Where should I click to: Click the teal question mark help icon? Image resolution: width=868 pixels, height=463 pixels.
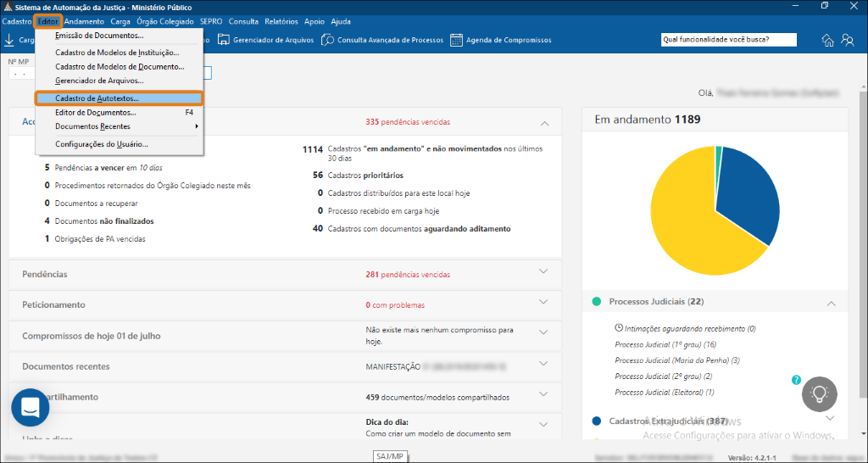click(796, 380)
